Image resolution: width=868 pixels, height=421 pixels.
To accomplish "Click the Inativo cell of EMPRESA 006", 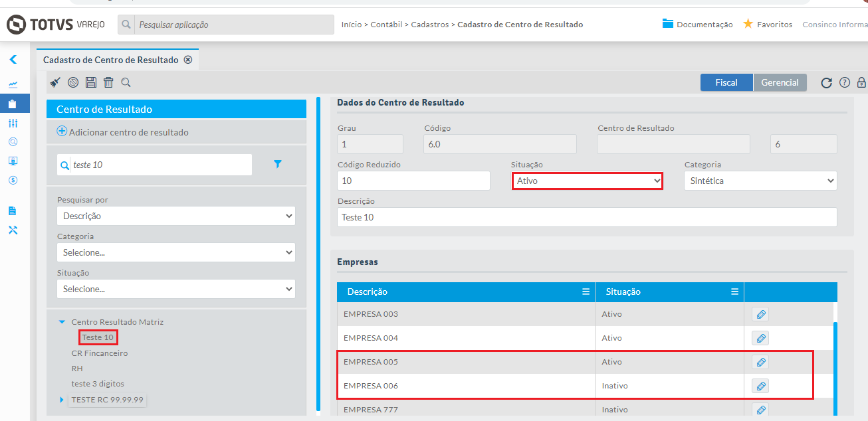I will coord(669,386).
